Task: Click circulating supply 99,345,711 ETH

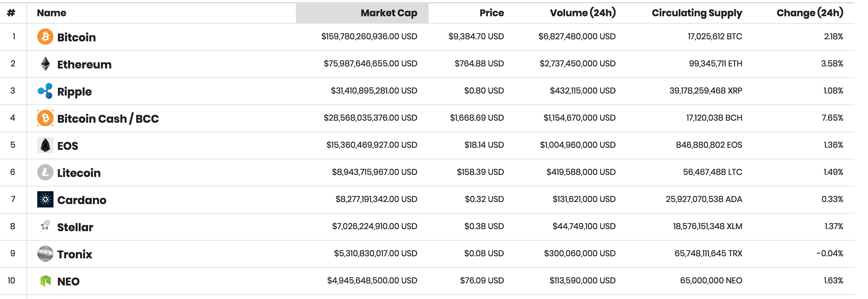Action: tap(716, 63)
